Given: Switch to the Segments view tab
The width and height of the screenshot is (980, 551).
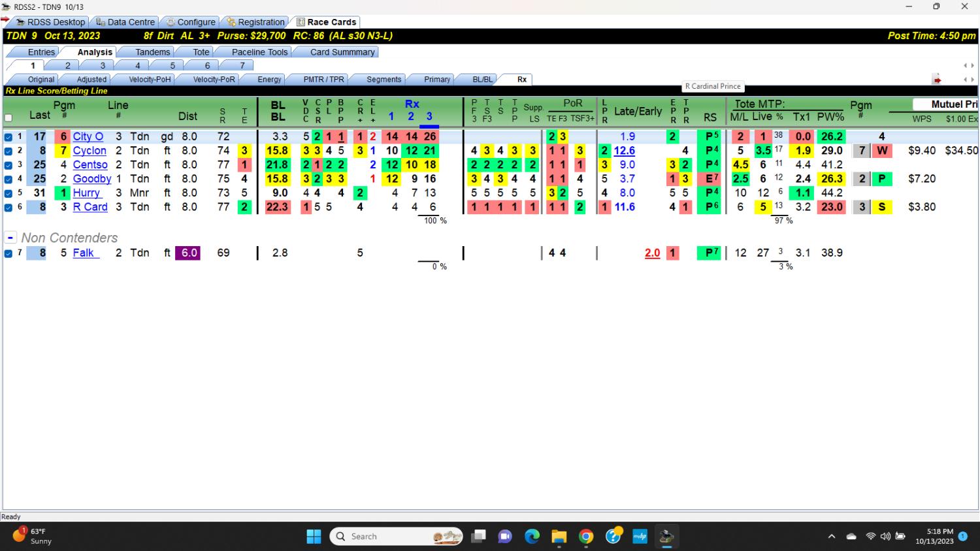Looking at the screenshot, I should click(384, 80).
